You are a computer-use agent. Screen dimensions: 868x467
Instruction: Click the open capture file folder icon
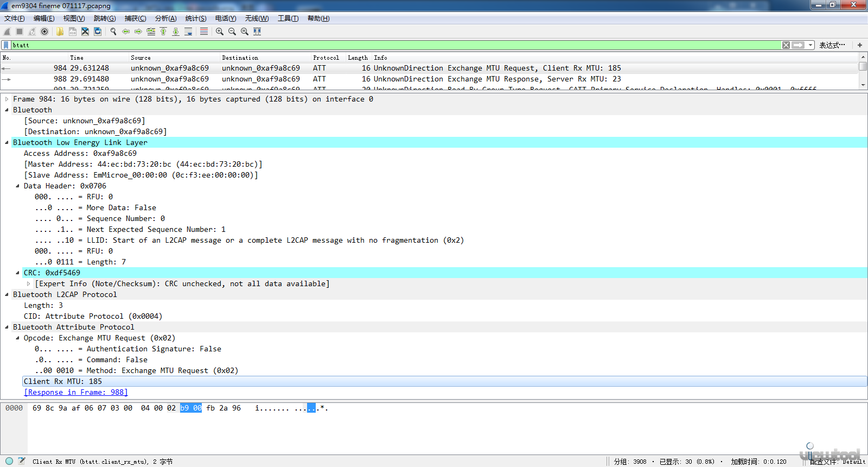coord(60,31)
